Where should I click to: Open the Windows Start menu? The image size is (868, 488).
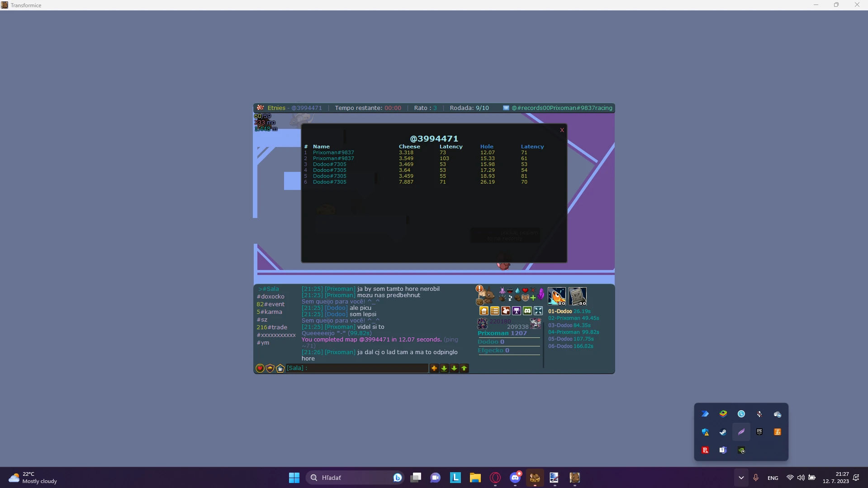coord(294,478)
